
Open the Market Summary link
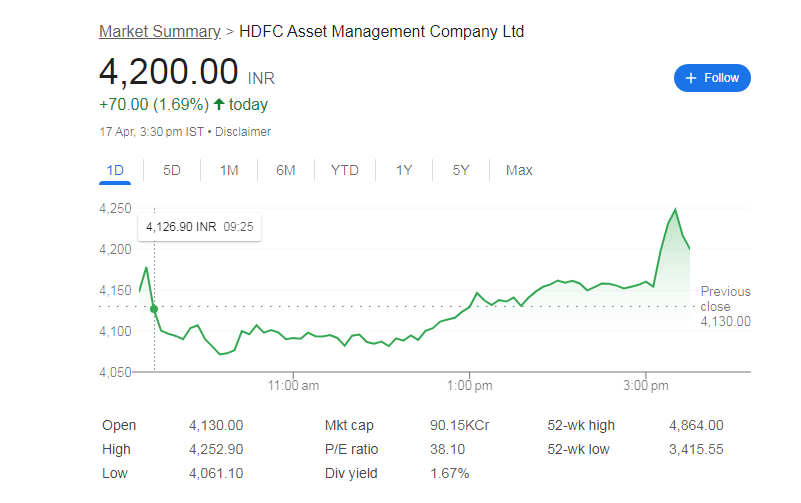click(x=159, y=32)
